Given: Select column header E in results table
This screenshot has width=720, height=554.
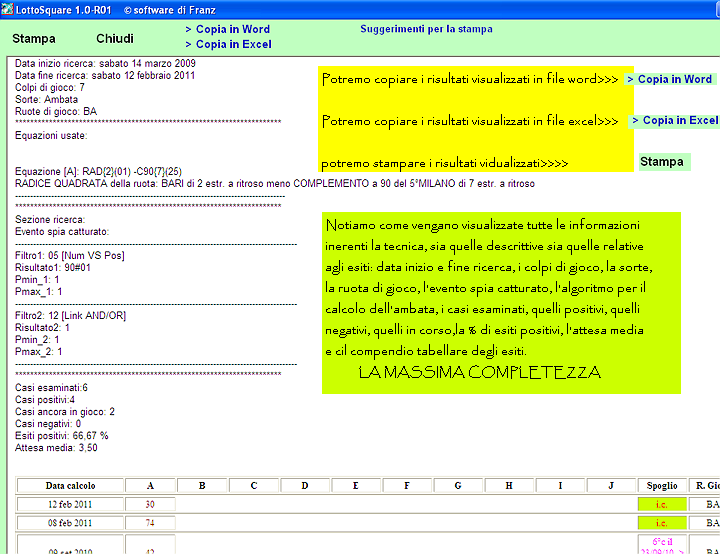Looking at the screenshot, I should tap(356, 486).
